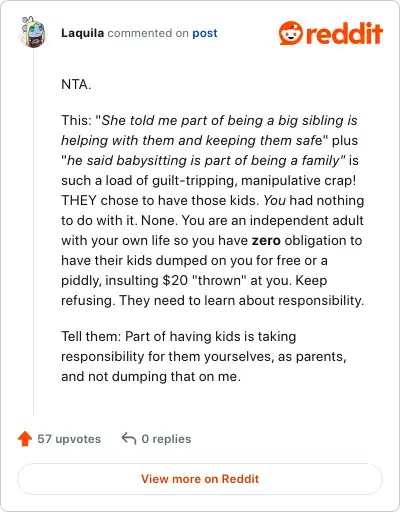Image resolution: width=400 pixels, height=512 pixels.
Task: Click the "THEY chose to have those kids" sentence
Action: 160,200
